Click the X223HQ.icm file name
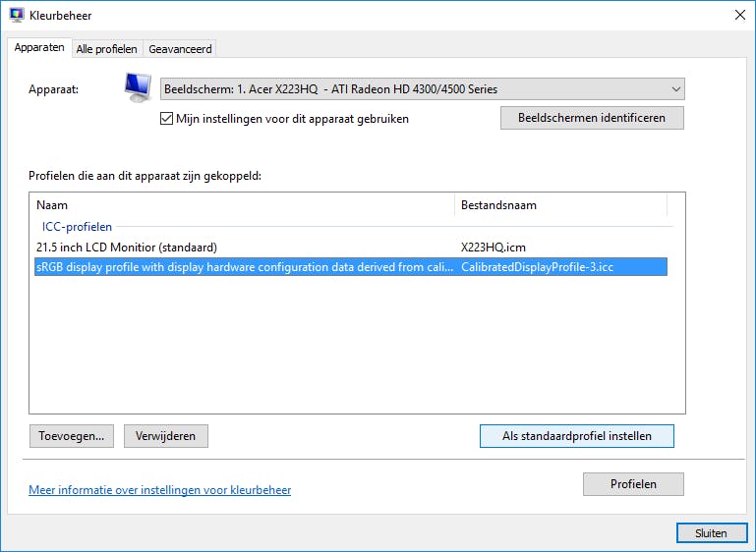The image size is (756, 552). (494, 248)
